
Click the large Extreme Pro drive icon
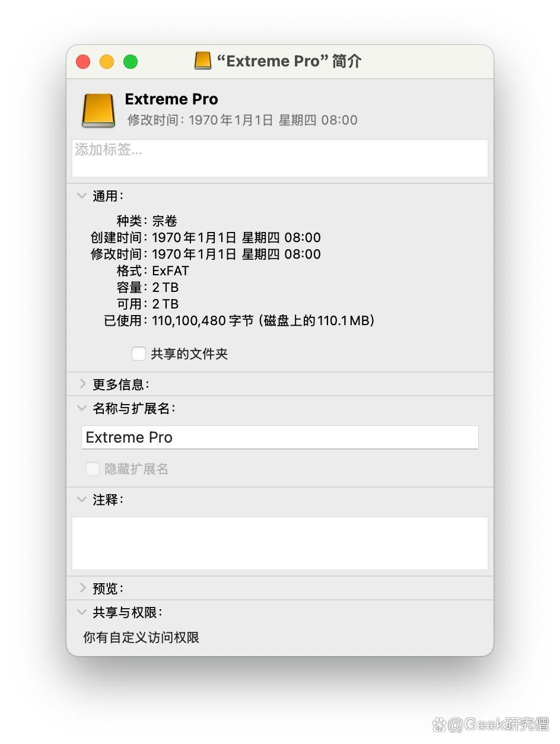pos(98,110)
